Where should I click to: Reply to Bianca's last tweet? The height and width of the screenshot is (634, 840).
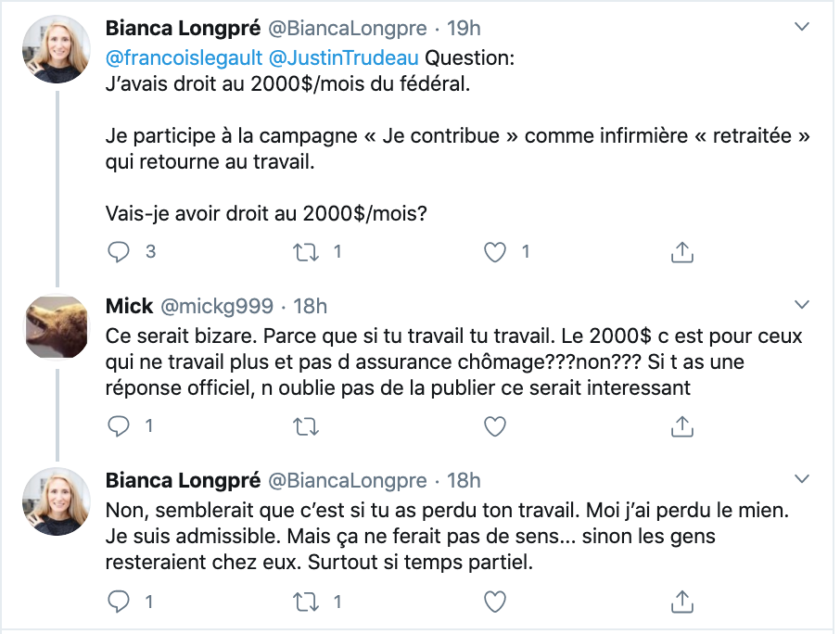coord(119,602)
